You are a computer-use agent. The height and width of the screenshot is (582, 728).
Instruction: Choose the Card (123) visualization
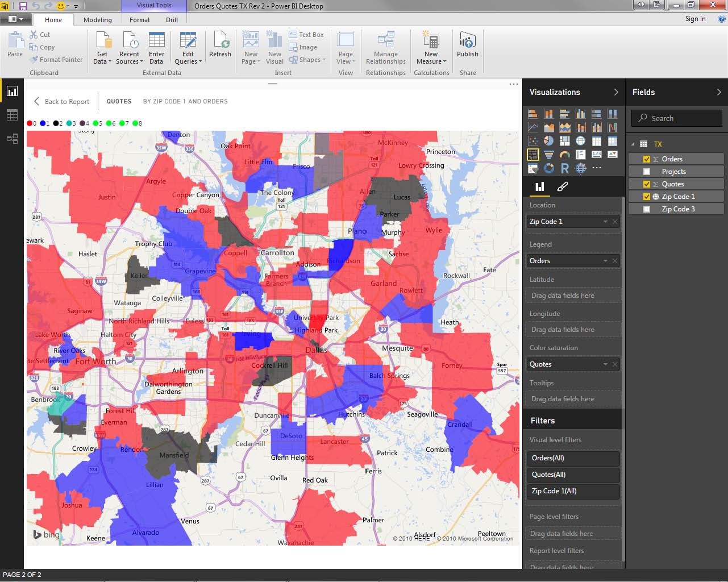(596, 155)
